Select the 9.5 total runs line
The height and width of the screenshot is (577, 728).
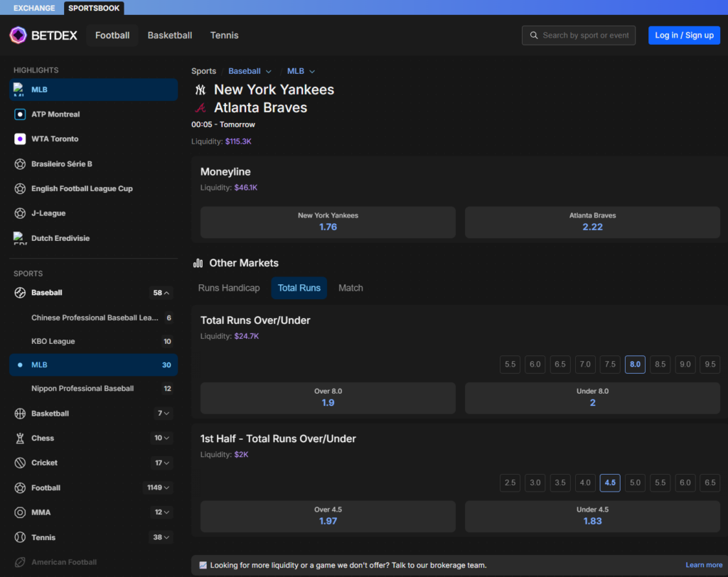(x=710, y=365)
